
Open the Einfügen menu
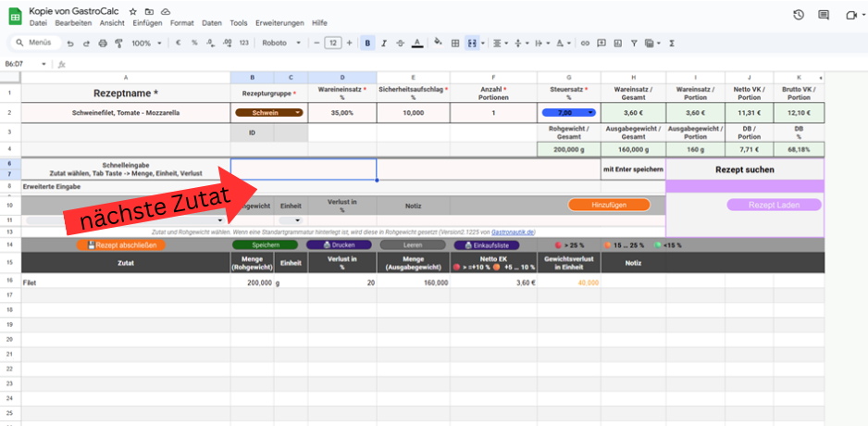(147, 23)
